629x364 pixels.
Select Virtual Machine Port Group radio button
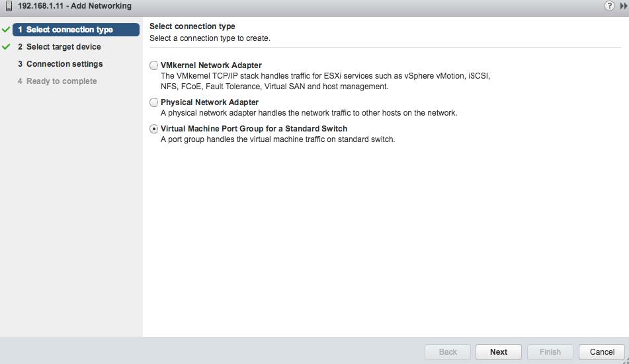point(154,129)
